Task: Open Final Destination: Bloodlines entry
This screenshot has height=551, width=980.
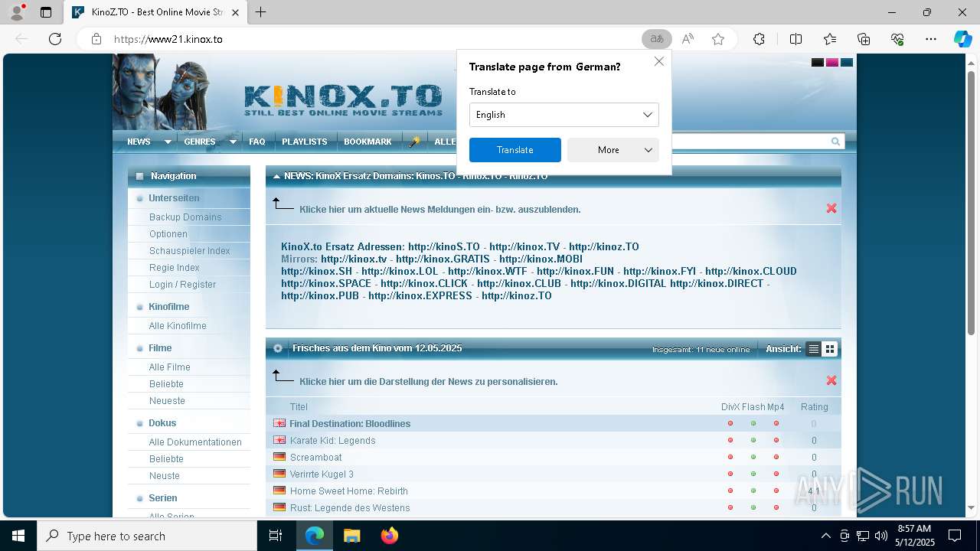Action: tap(350, 424)
